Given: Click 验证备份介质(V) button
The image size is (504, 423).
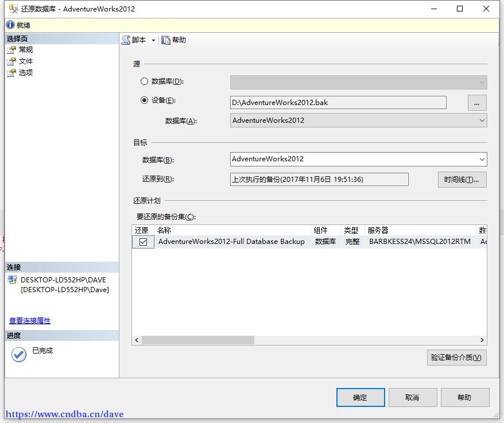Looking at the screenshot, I should tap(456, 358).
